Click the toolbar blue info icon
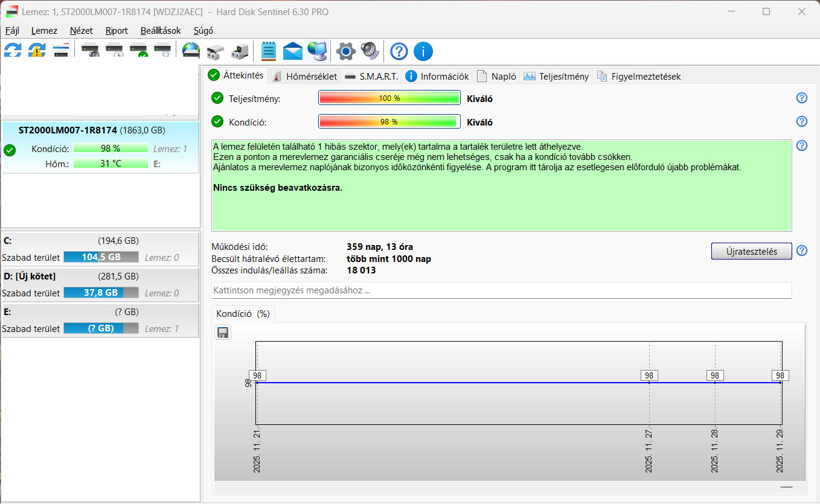The width and height of the screenshot is (820, 504). tap(423, 51)
